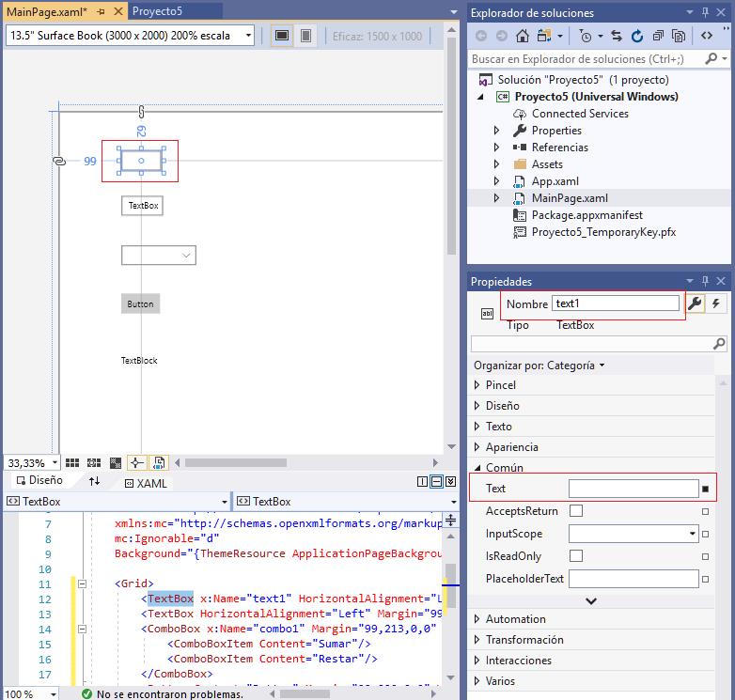This screenshot has height=700, width=735.
Task: Click the Nombre field containing text1
Action: (616, 303)
